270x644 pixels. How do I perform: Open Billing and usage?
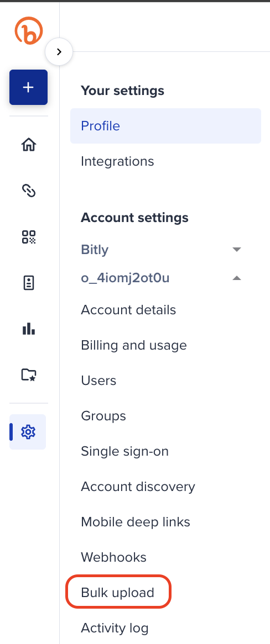134,345
